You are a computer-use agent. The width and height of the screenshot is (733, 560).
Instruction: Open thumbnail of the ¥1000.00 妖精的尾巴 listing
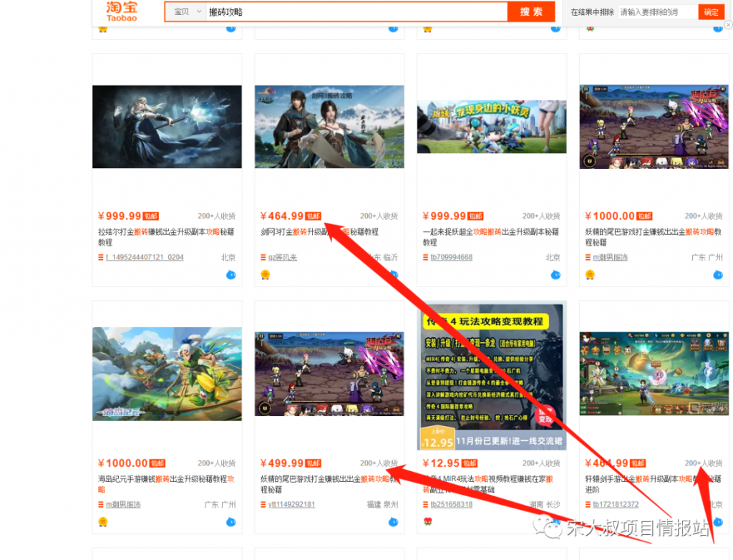tap(654, 127)
